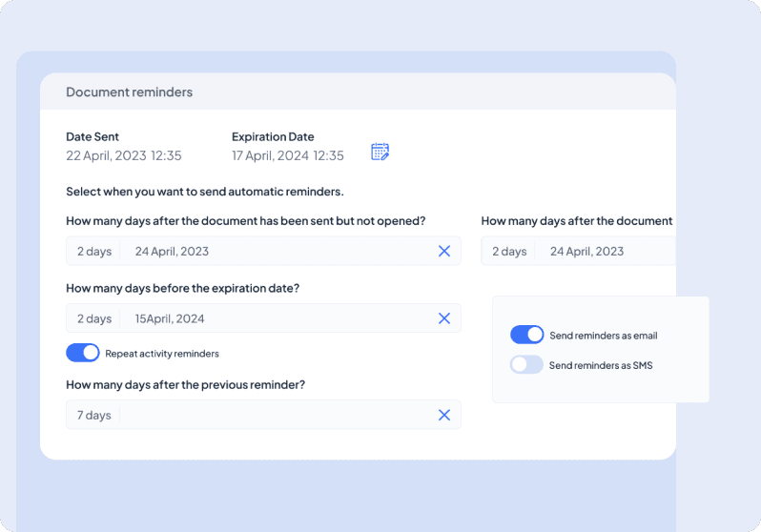The width and height of the screenshot is (761, 532).
Task: Select the 2 days value for not-opened reminder
Action: click(94, 252)
